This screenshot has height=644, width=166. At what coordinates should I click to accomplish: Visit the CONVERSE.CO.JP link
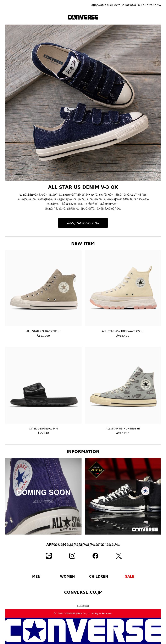pos(83,592)
